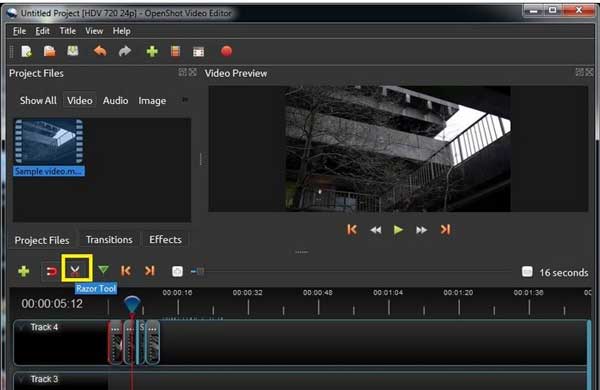Image resolution: width=600 pixels, height=390 pixels.
Task: Redo the last undone action
Action: (x=125, y=51)
